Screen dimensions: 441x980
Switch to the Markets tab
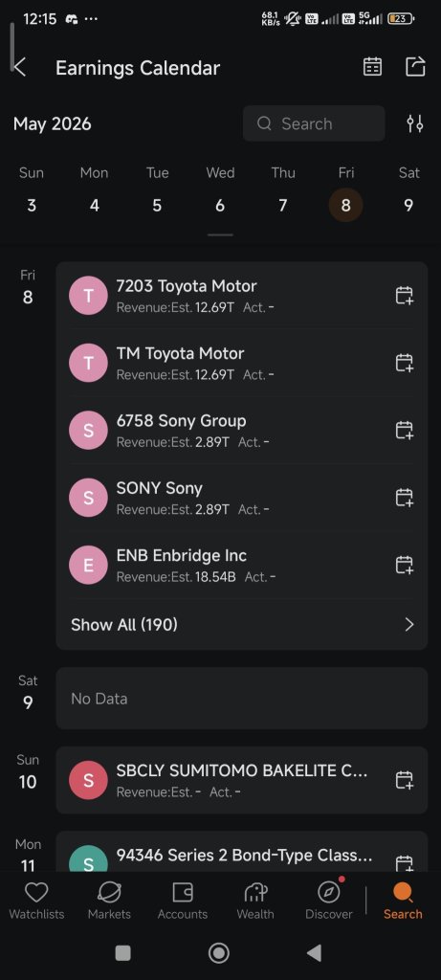pos(109,902)
